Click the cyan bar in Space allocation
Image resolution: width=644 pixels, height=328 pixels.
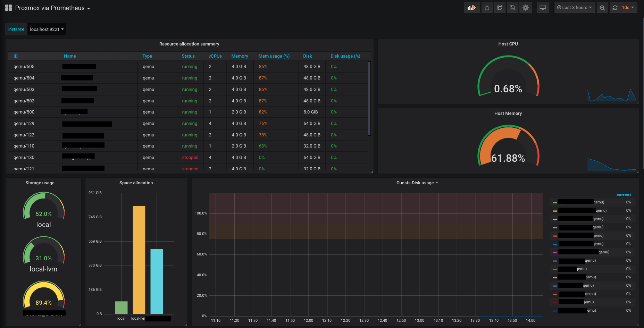coord(157,281)
